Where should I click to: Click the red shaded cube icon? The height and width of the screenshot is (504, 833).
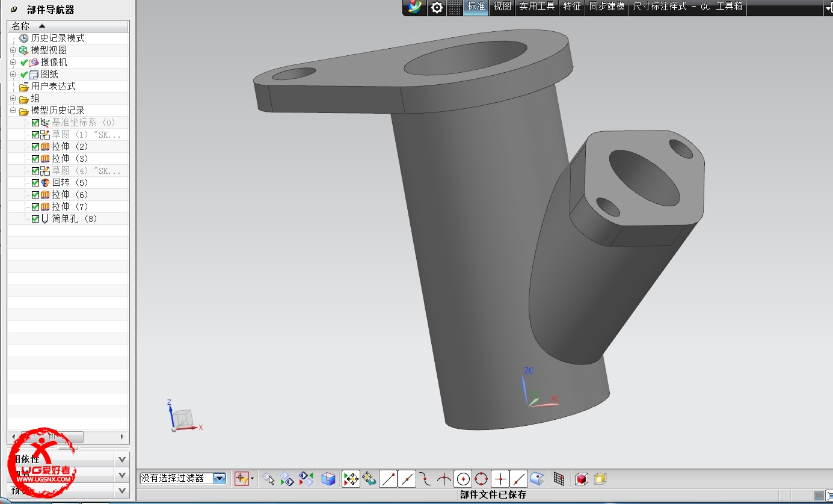click(581, 479)
